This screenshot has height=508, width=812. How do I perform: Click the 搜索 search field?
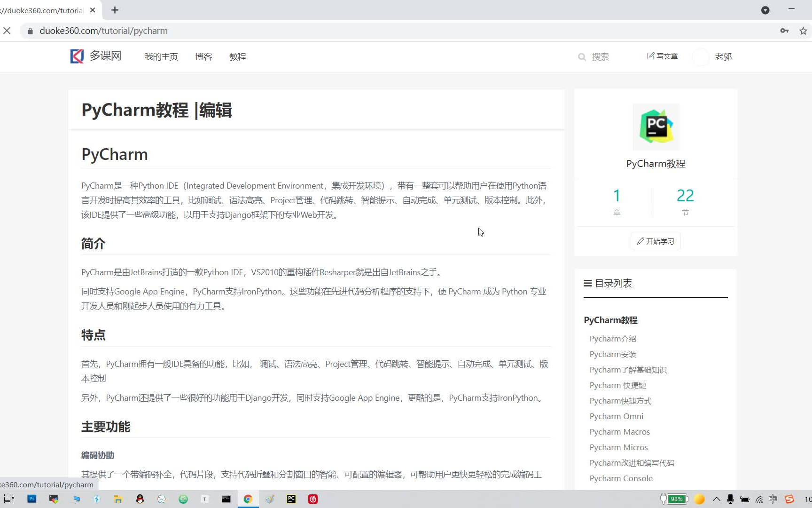pyautogui.click(x=601, y=57)
